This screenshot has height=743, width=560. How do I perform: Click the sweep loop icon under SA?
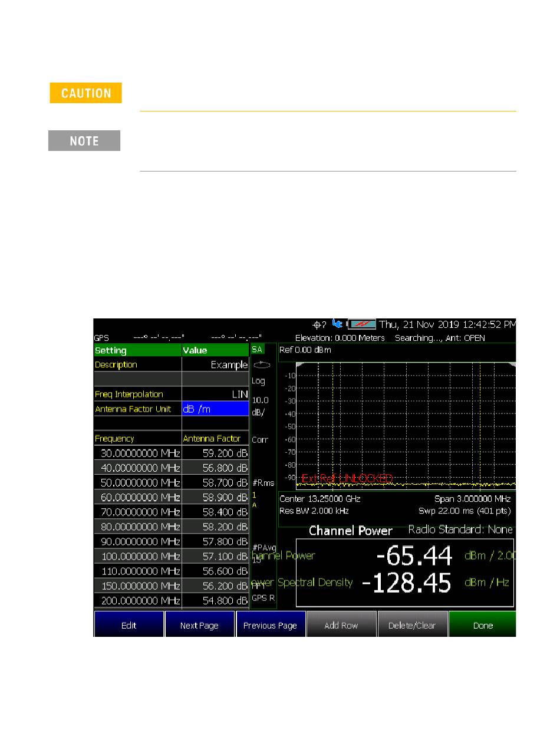261,365
